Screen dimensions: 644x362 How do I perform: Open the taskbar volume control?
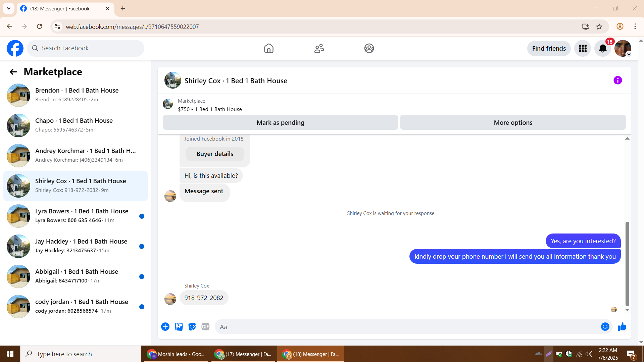pyautogui.click(x=589, y=354)
